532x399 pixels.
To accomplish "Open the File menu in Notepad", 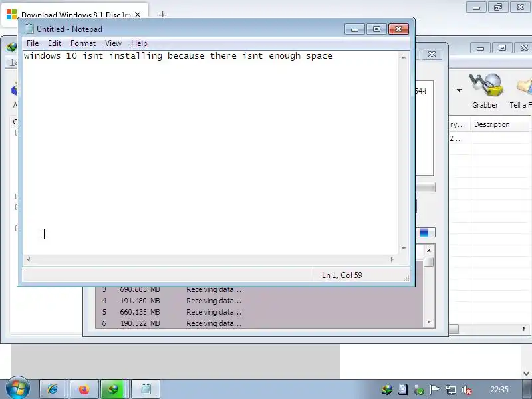I will [32, 43].
